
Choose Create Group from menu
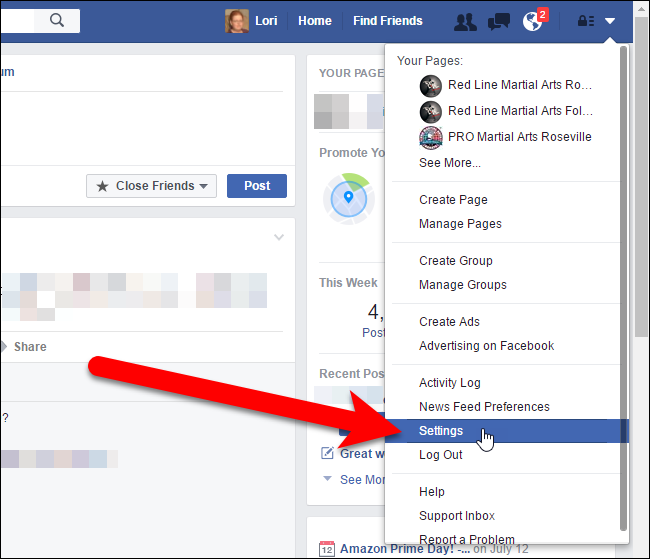point(456,261)
